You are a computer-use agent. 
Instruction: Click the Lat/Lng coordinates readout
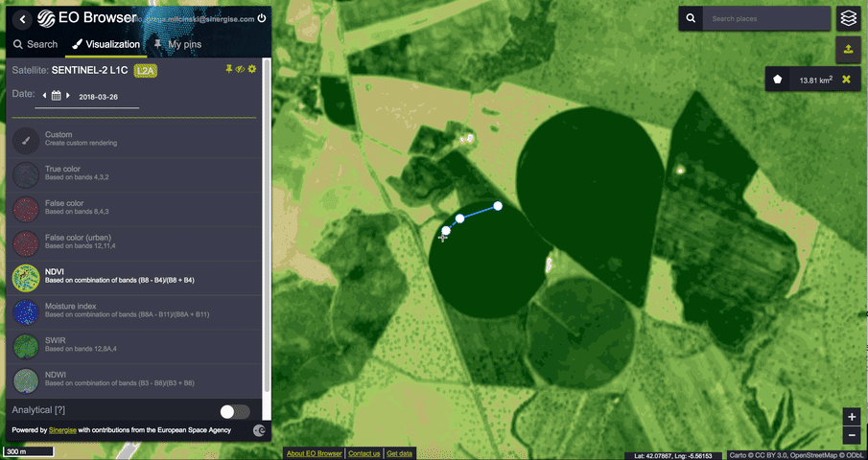click(x=673, y=456)
